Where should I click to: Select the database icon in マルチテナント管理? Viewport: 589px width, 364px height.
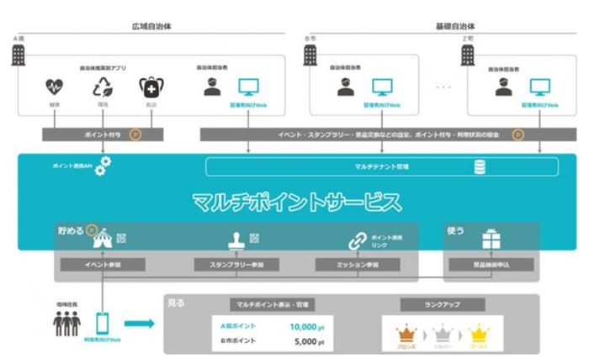pos(480,168)
